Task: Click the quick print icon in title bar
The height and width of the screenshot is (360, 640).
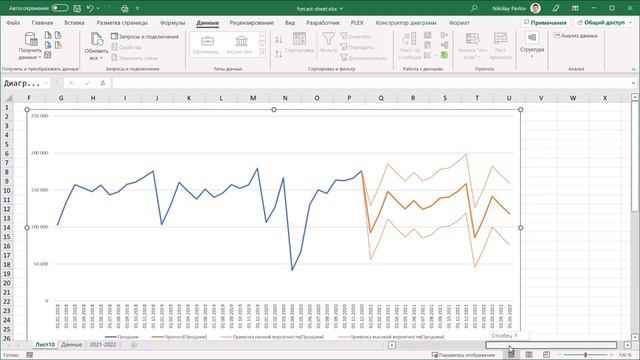Action: point(125,8)
